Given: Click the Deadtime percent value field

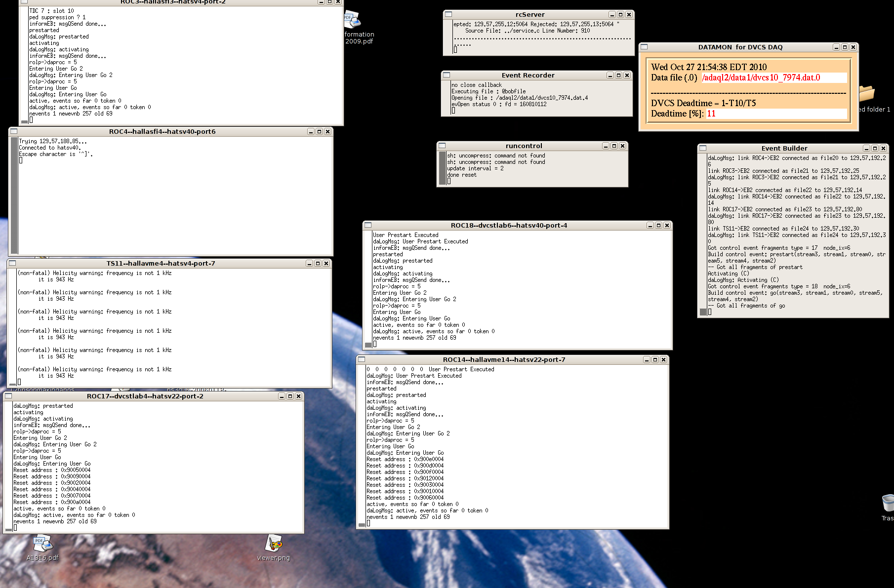Looking at the screenshot, I should (776, 114).
